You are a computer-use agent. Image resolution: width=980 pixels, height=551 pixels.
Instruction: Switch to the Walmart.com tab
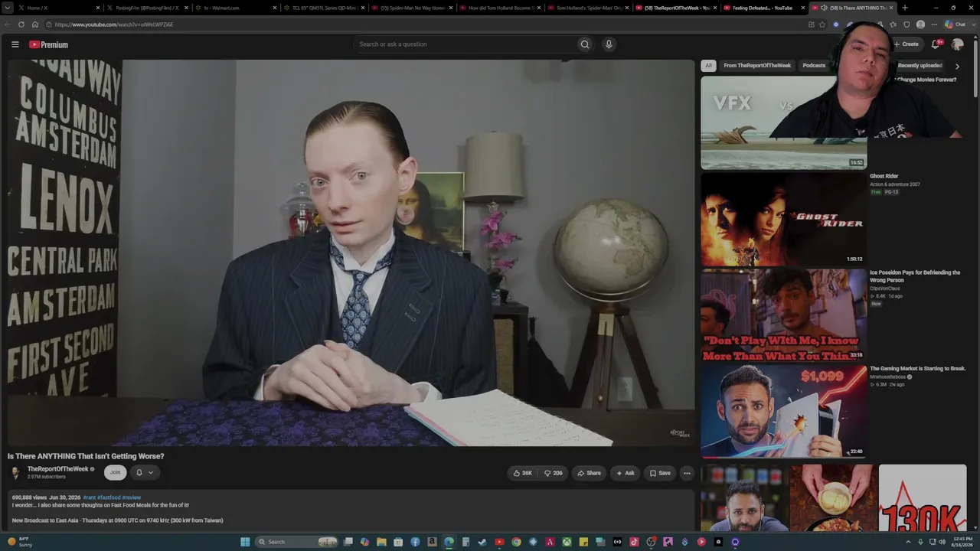pyautogui.click(x=235, y=8)
